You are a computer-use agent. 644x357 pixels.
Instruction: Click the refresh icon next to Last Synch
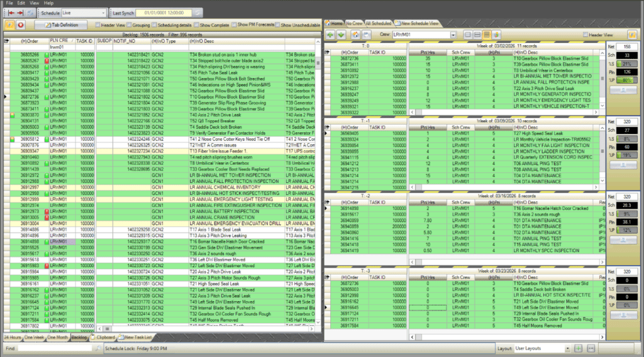[x=197, y=13]
